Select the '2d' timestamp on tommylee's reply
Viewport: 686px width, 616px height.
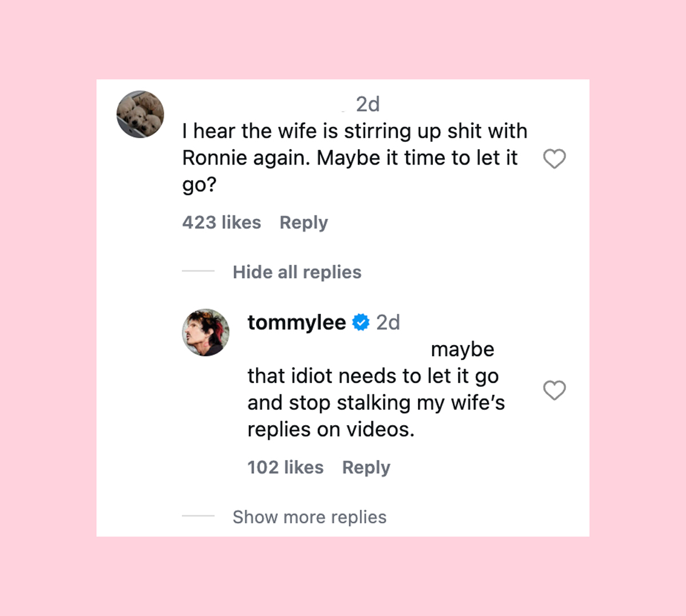(x=388, y=322)
